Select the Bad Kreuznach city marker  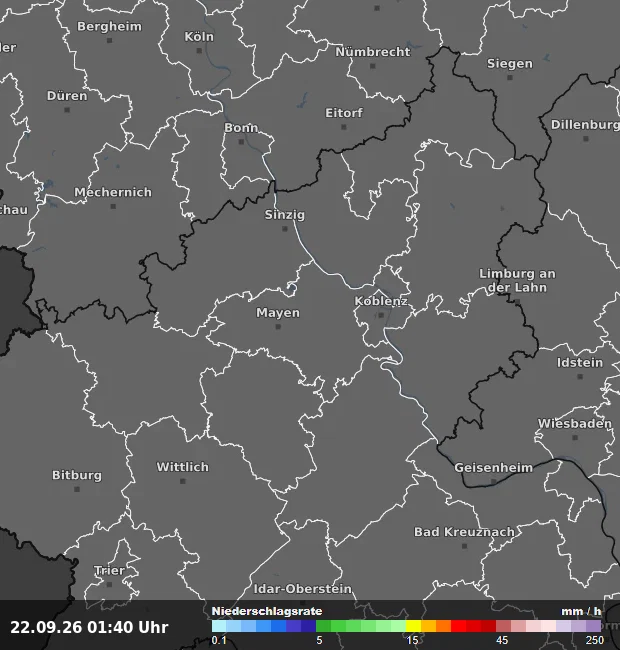(465, 546)
